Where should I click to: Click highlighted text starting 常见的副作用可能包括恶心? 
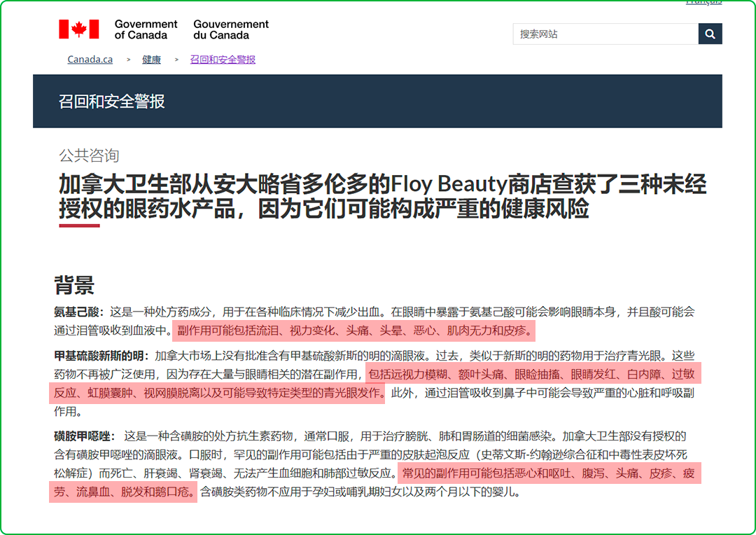[x=548, y=473]
